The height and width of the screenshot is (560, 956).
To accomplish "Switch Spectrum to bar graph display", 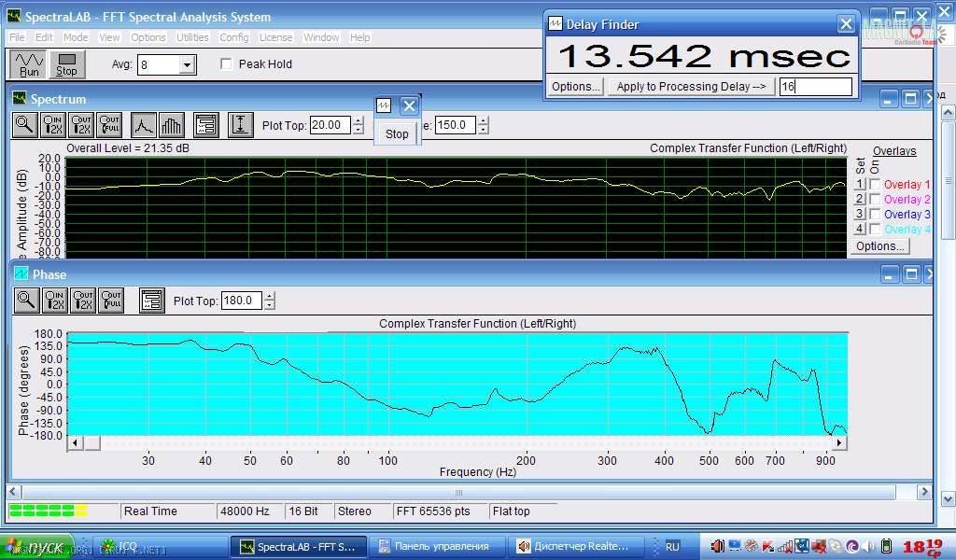I will click(x=171, y=124).
